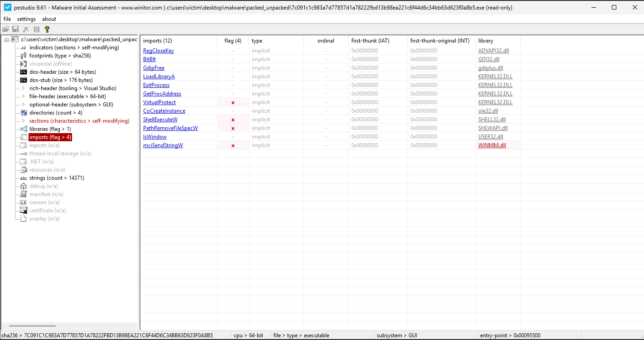
Task: Select the libraries node icon in tree
Action: [x=24, y=129]
